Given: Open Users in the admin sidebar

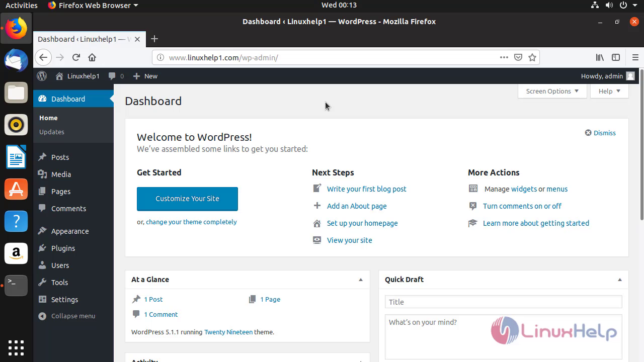Looking at the screenshot, I should pos(73,265).
